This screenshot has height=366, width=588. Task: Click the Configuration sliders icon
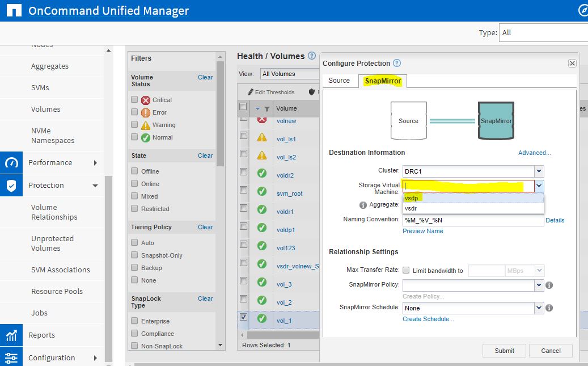[11, 357]
